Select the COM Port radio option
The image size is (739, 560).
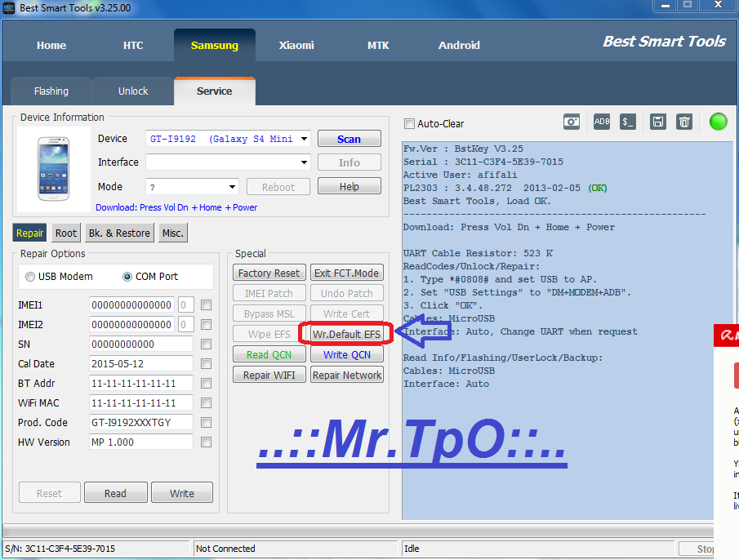pos(127,277)
